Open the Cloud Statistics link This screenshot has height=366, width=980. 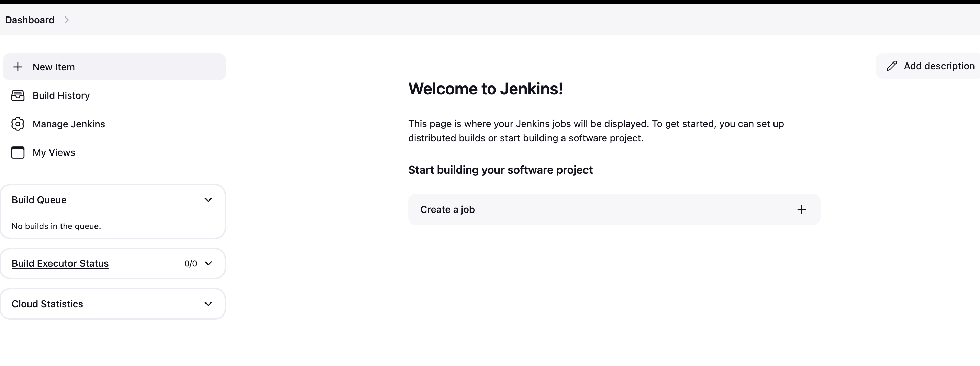click(x=47, y=304)
